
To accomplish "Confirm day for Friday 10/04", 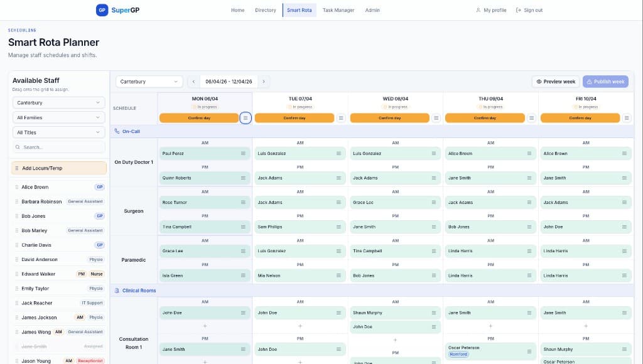I will 580,118.
